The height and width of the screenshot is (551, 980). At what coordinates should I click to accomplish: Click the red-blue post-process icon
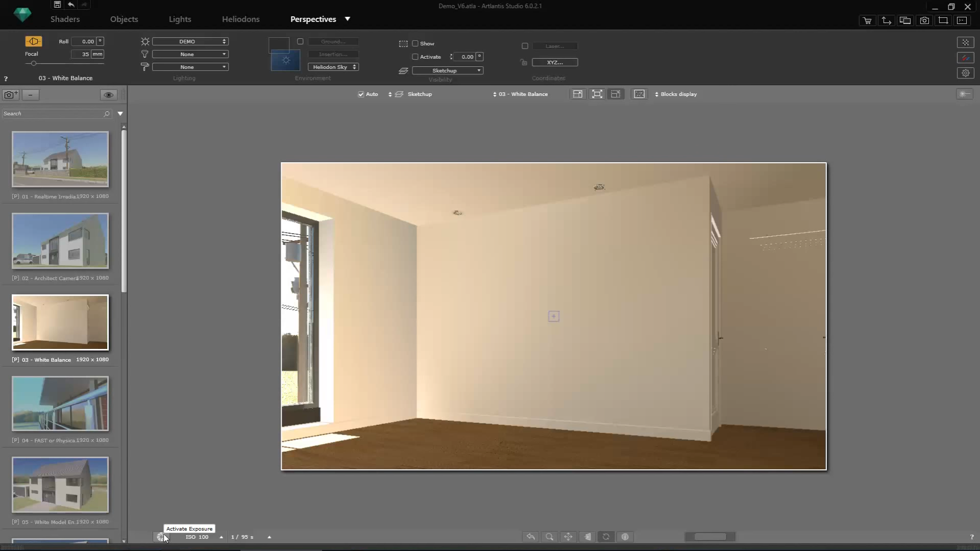point(966,58)
